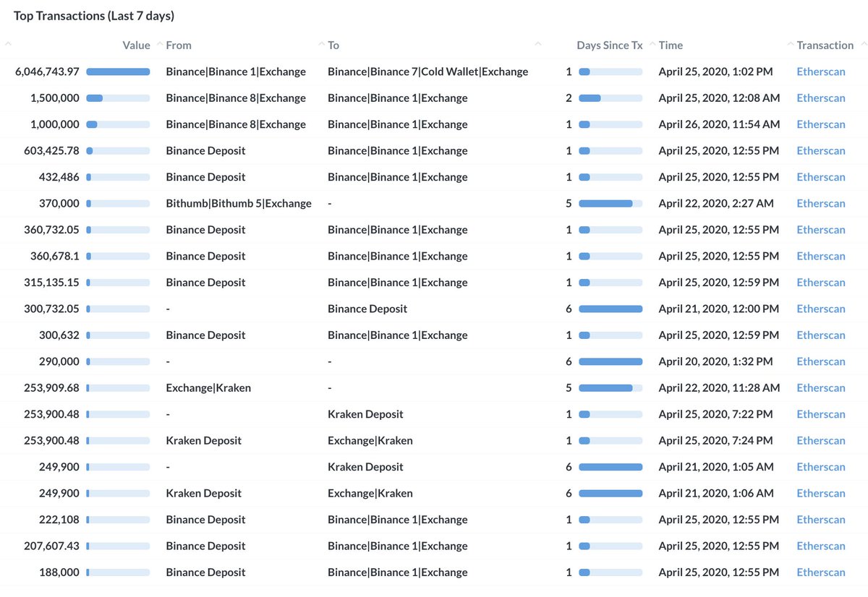This screenshot has width=868, height=597.
Task: Select the 'April 21, 2020, 12:00 PM' time cell
Action: pyautogui.click(x=719, y=309)
